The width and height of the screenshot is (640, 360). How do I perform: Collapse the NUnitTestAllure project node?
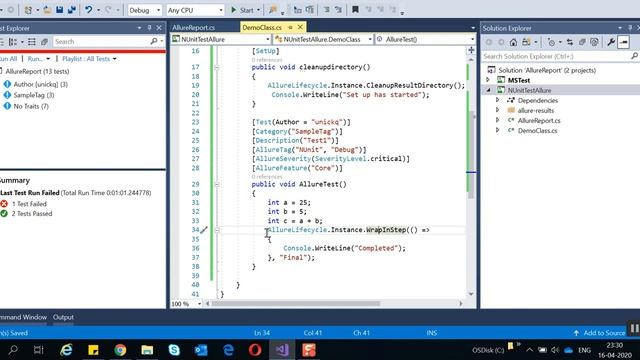coord(488,90)
